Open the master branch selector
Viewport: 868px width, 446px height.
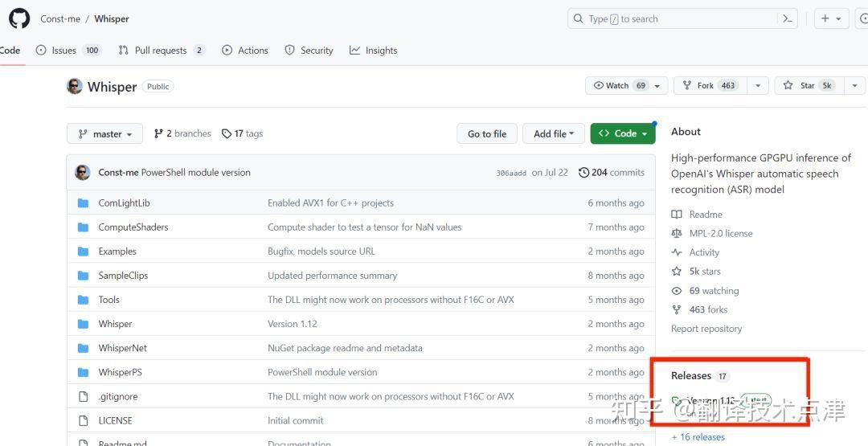pos(104,134)
